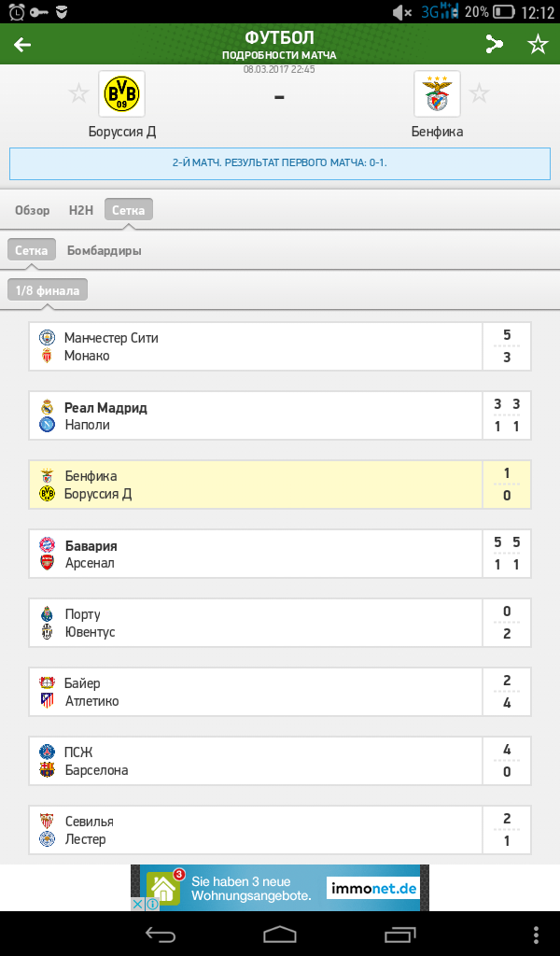This screenshot has height=956, width=560.
Task: Toggle favorite star beside Боруссия Д
Action: (x=78, y=94)
